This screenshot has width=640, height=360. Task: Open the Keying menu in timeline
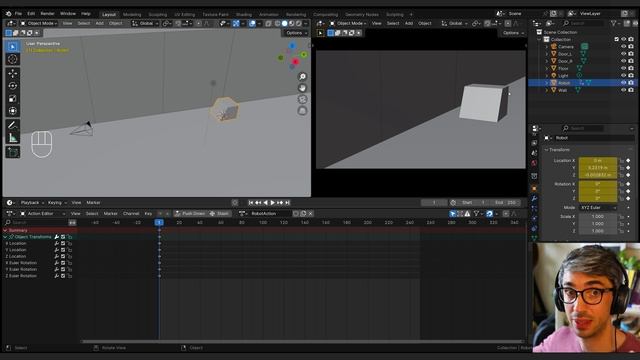pos(56,202)
